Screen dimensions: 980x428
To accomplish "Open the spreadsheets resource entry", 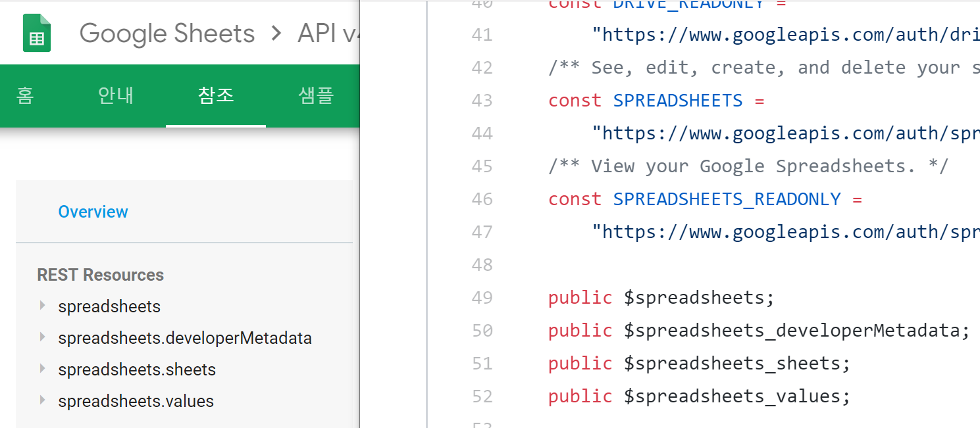I will tap(109, 307).
